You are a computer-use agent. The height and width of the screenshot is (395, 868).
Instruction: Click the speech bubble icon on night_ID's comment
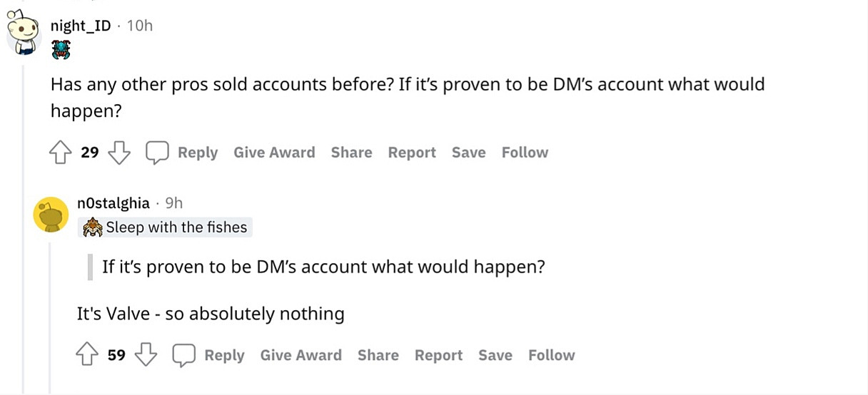click(x=157, y=153)
